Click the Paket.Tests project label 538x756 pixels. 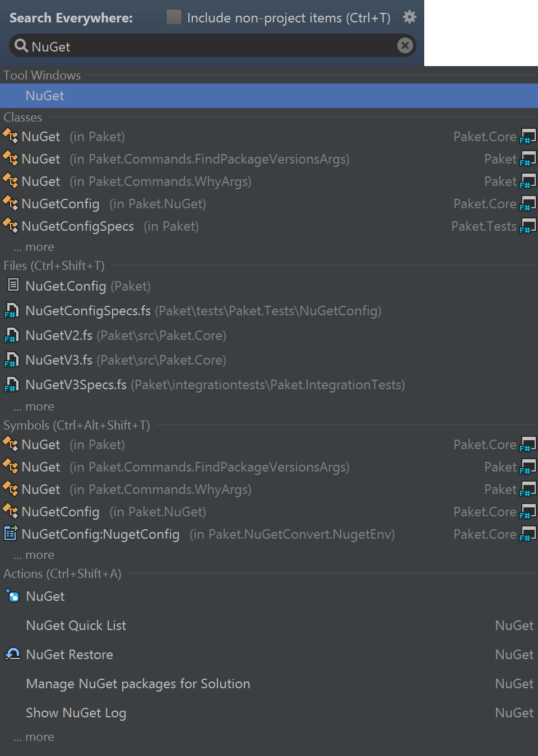(x=484, y=226)
